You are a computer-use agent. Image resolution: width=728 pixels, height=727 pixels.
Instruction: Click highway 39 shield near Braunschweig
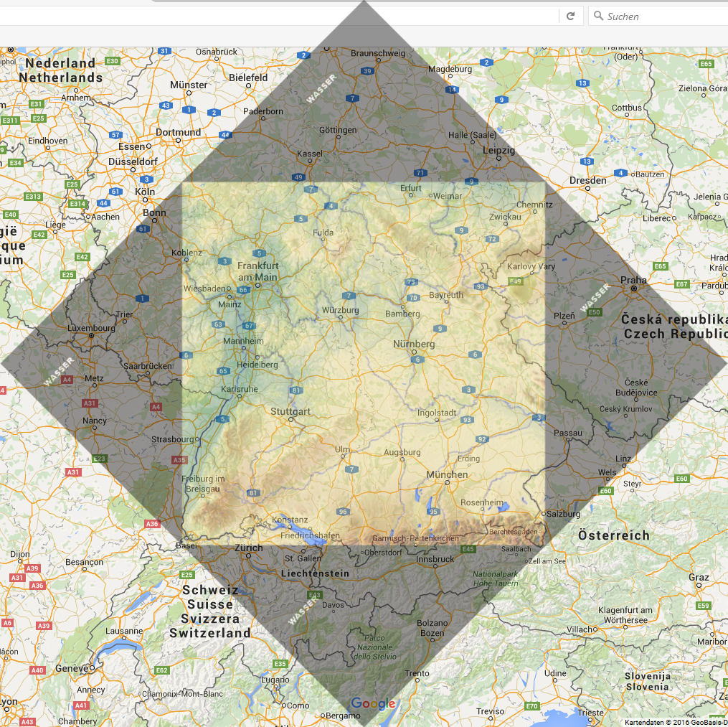[367, 71]
